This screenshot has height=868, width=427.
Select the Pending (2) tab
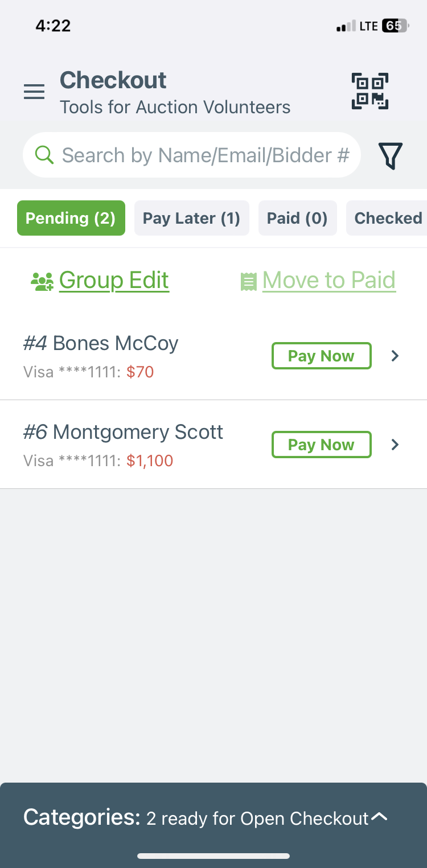pyautogui.click(x=71, y=218)
